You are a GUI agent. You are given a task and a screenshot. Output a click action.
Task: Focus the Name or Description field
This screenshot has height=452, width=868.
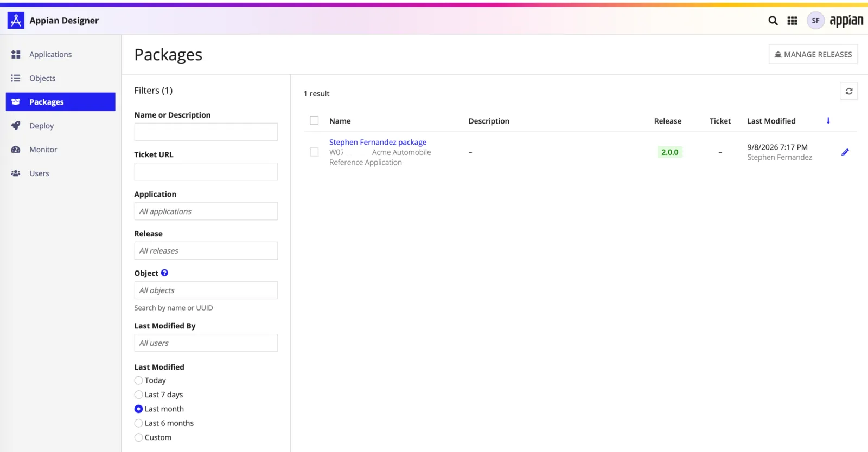[x=206, y=132]
